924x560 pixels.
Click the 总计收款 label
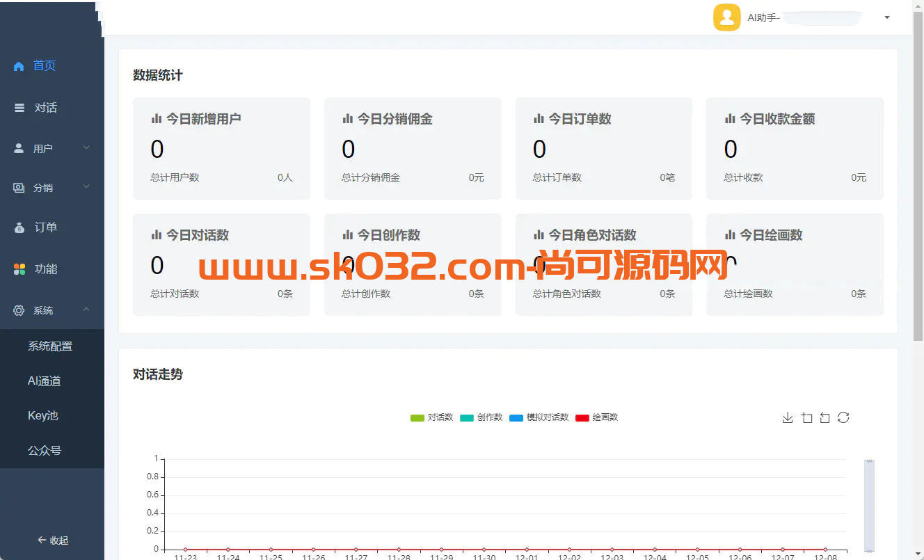click(x=743, y=177)
